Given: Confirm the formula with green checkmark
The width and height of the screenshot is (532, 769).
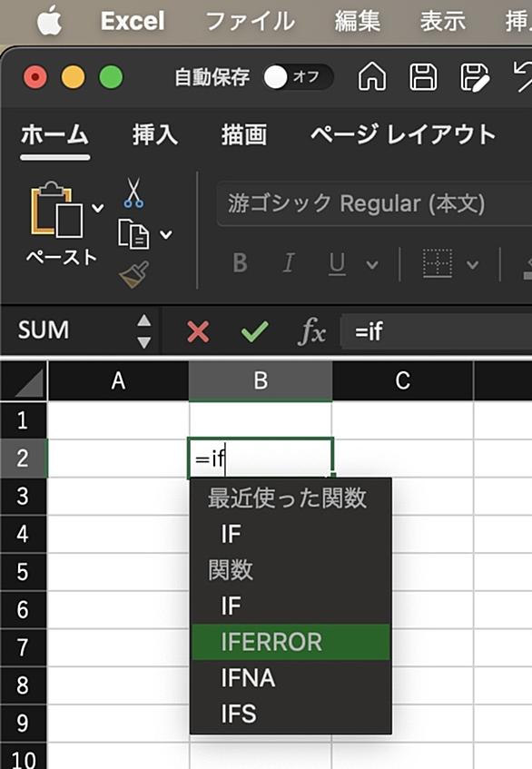Looking at the screenshot, I should 254,332.
